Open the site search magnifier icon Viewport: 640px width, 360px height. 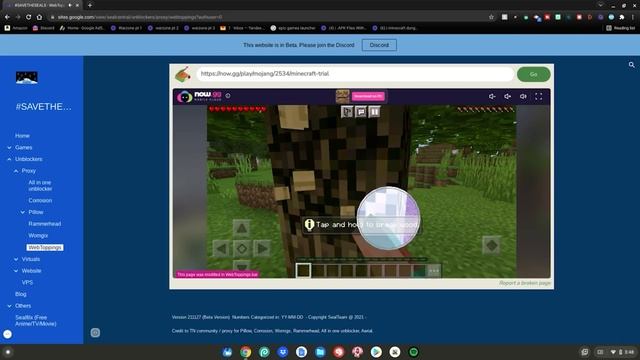tap(631, 65)
